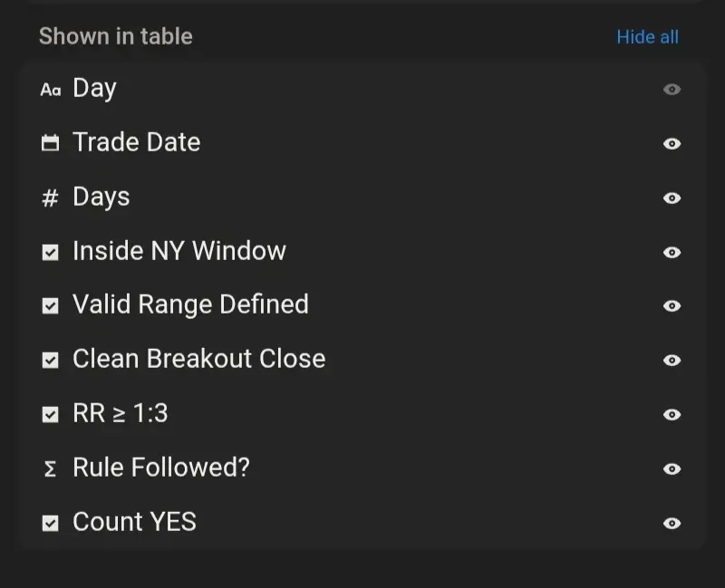Click the checkbox icon beside Count YES
This screenshot has width=725, height=588.
[x=51, y=524]
